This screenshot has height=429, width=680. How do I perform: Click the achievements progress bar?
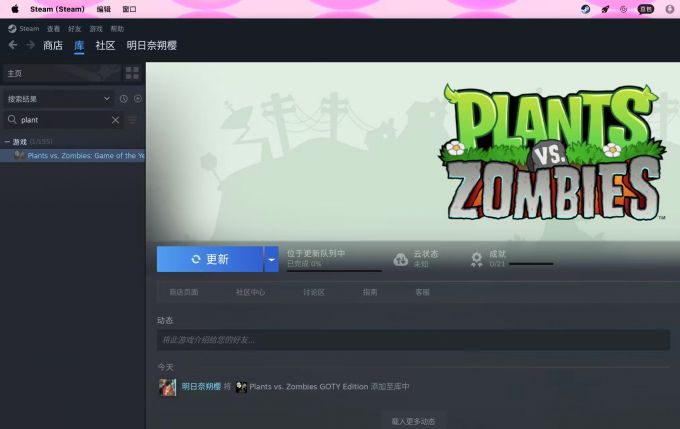[531, 263]
